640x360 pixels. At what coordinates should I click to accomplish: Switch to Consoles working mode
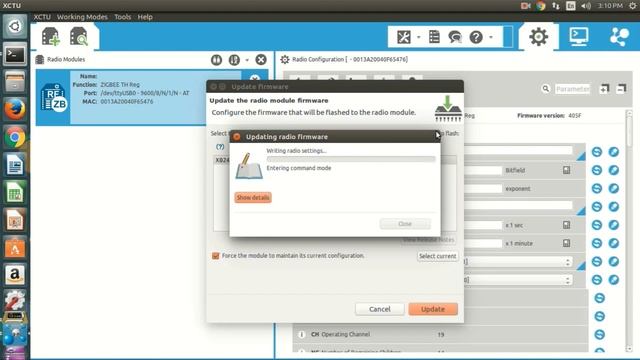[x=579, y=37]
